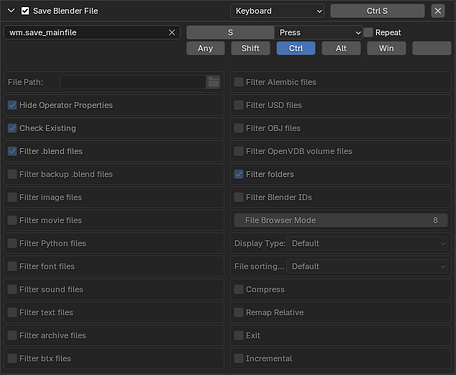Enable the Shift modifier button
Viewport: 456px width, 375px height.
point(251,48)
